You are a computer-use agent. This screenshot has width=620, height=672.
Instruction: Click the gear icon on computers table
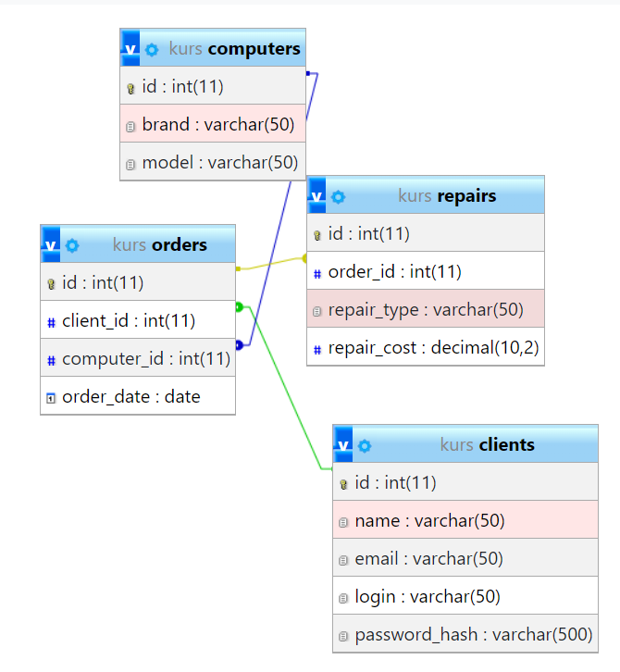point(152,49)
